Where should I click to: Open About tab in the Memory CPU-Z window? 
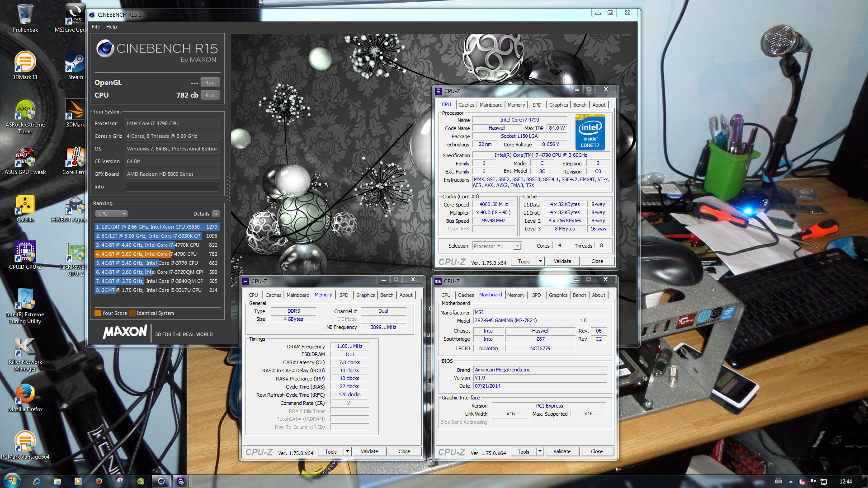pyautogui.click(x=406, y=295)
